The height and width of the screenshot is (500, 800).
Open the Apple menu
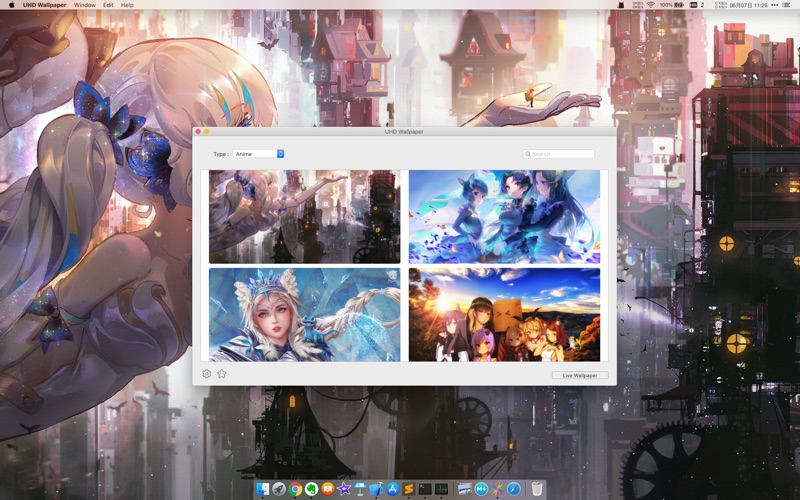pos(11,5)
